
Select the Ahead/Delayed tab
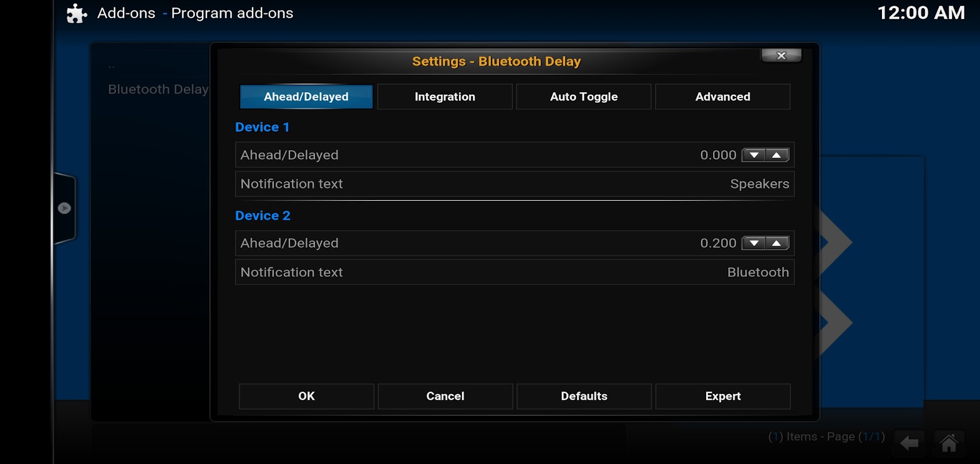306,97
